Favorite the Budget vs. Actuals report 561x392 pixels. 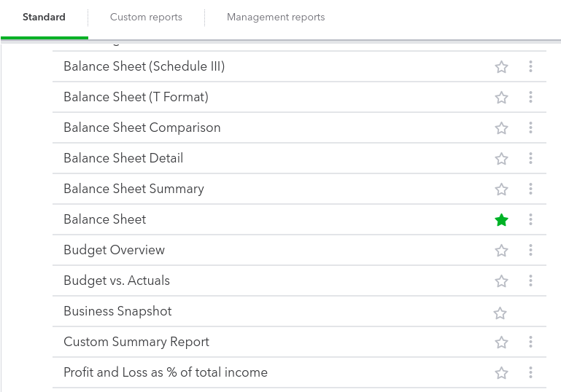(x=501, y=281)
